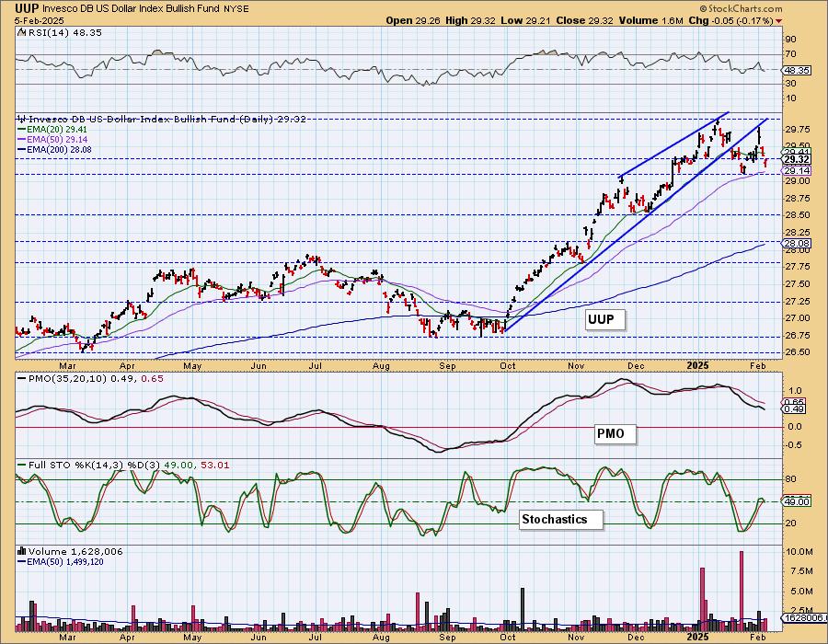
Task: Click the 10.0M volume axis label
Action: click(x=799, y=552)
